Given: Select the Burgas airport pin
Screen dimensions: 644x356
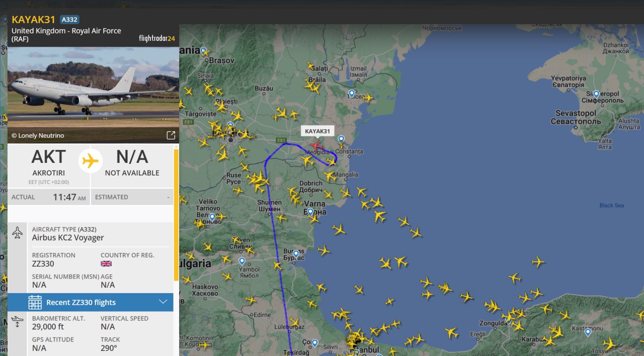Looking at the screenshot, I should click(296, 254).
